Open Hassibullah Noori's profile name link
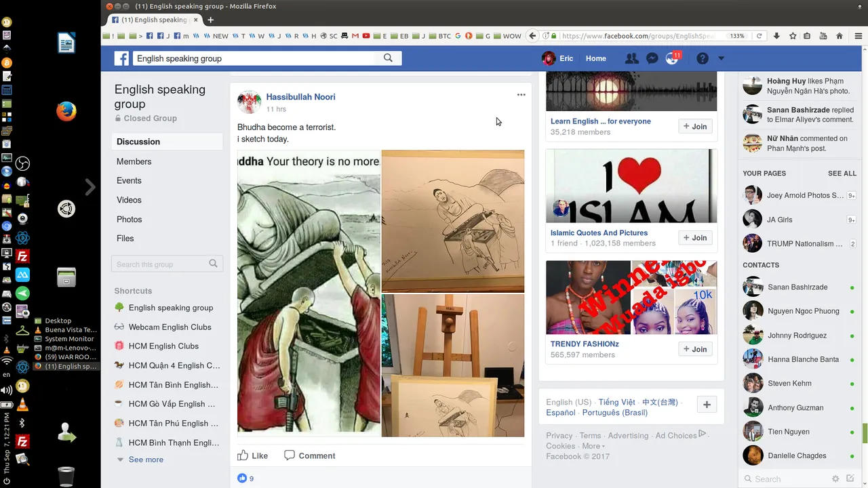Viewport: 868px width, 488px height. 300,97
